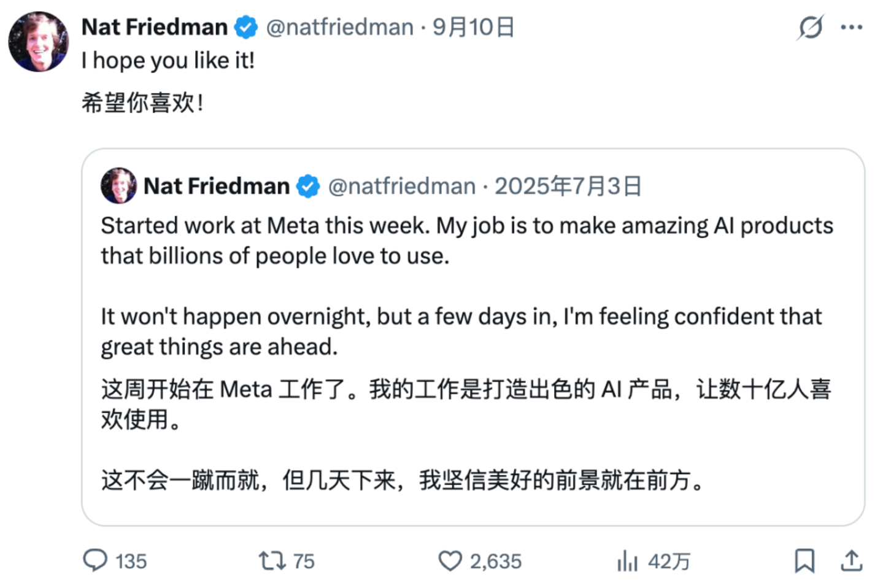Click the share upload icon

(852, 560)
